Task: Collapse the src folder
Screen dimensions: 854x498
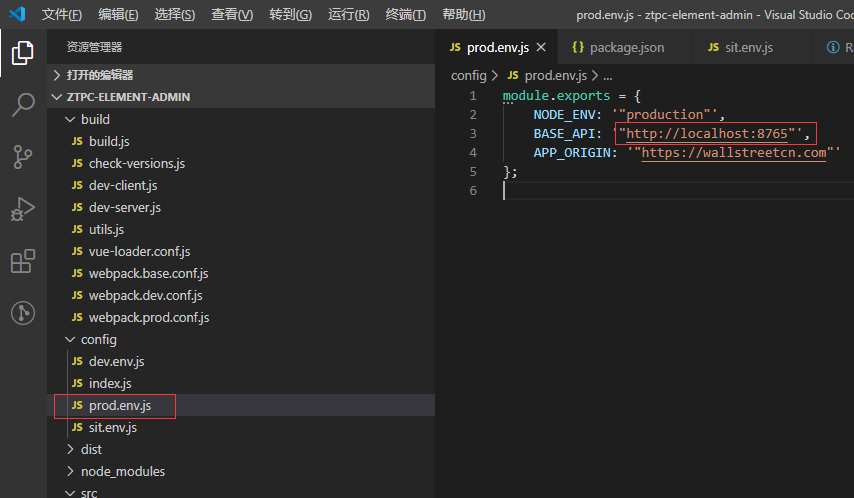Action: click(241, 491)
